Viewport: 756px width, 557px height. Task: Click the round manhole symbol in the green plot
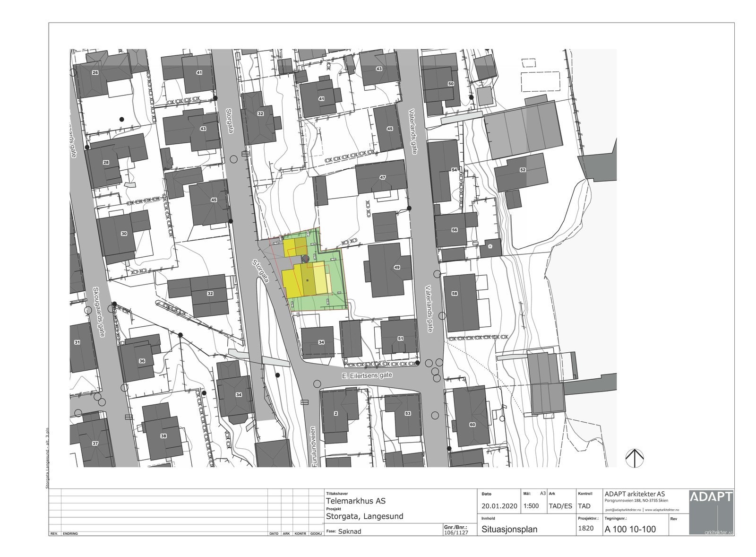pyautogui.click(x=305, y=258)
